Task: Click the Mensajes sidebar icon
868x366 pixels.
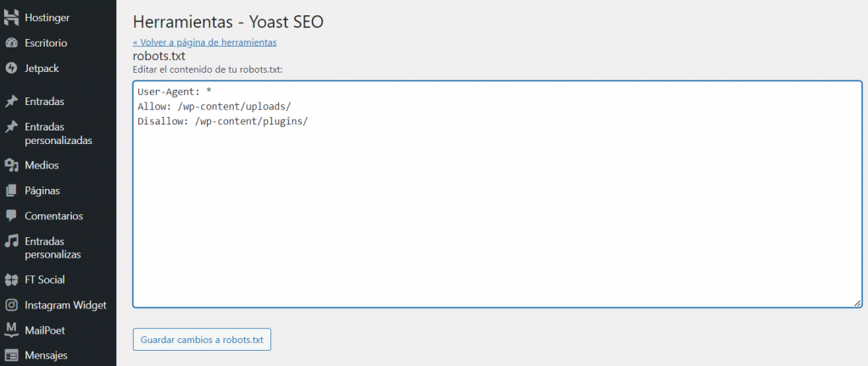Action: pyautogui.click(x=12, y=355)
